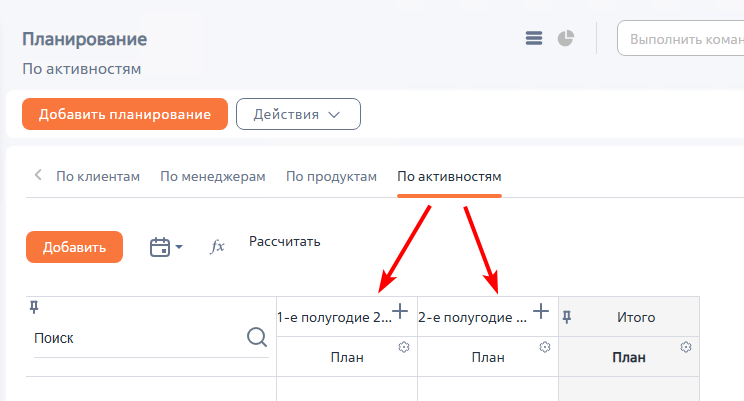Click the bold План under Итого
This screenshot has height=401, width=744.
pyautogui.click(x=629, y=357)
